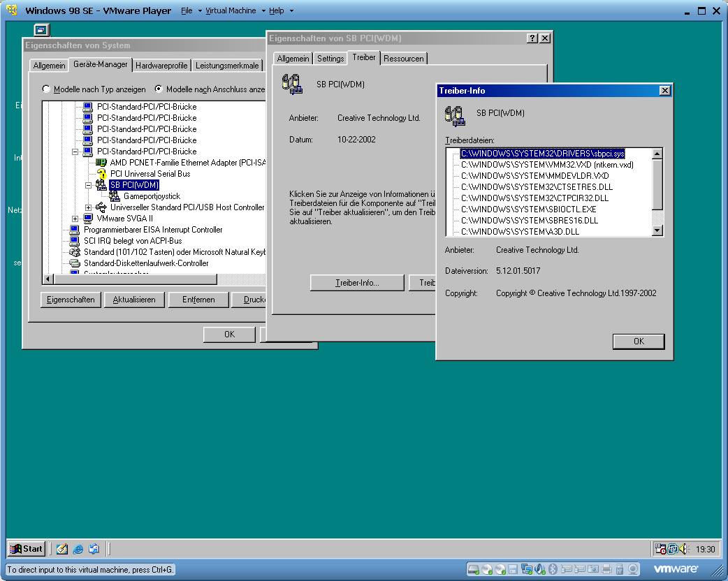
Task: Click OK in the System properties window
Action: click(229, 334)
